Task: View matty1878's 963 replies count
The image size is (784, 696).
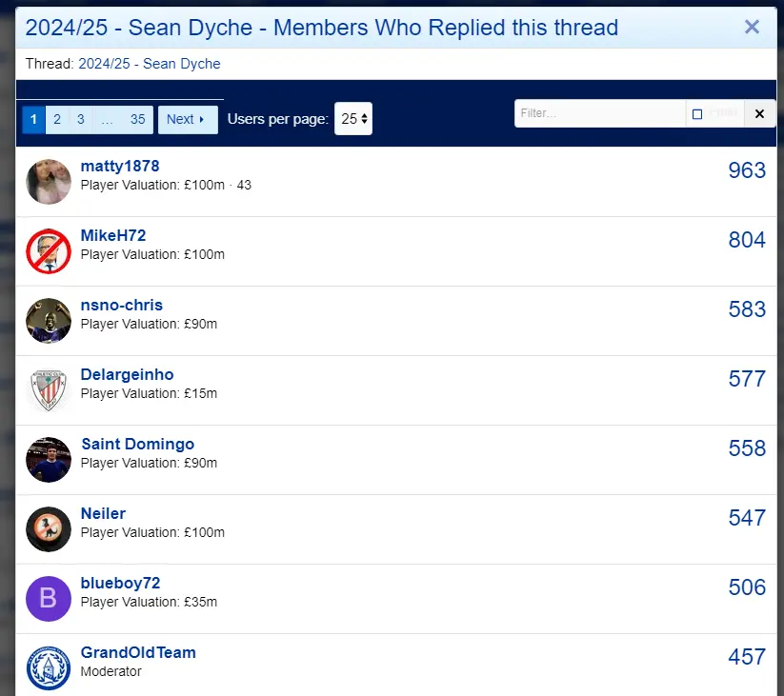Action: (746, 170)
